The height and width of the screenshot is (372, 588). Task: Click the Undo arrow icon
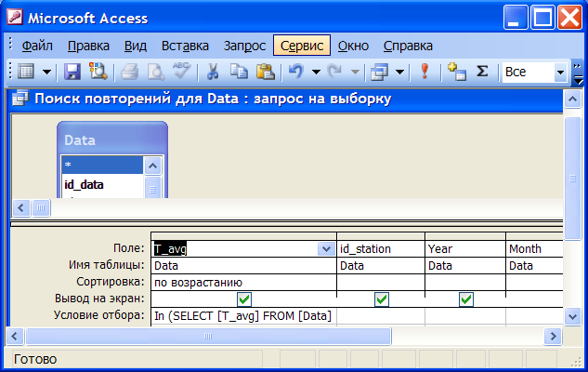(x=296, y=71)
